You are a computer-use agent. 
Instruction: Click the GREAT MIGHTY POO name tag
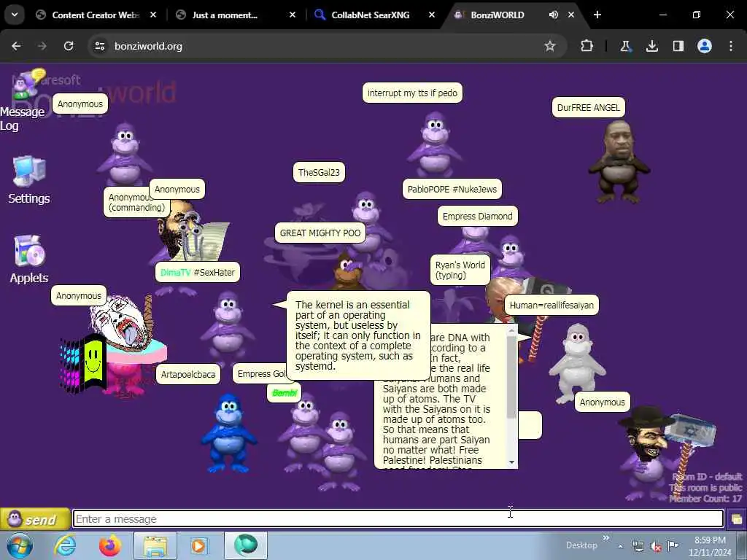click(320, 233)
